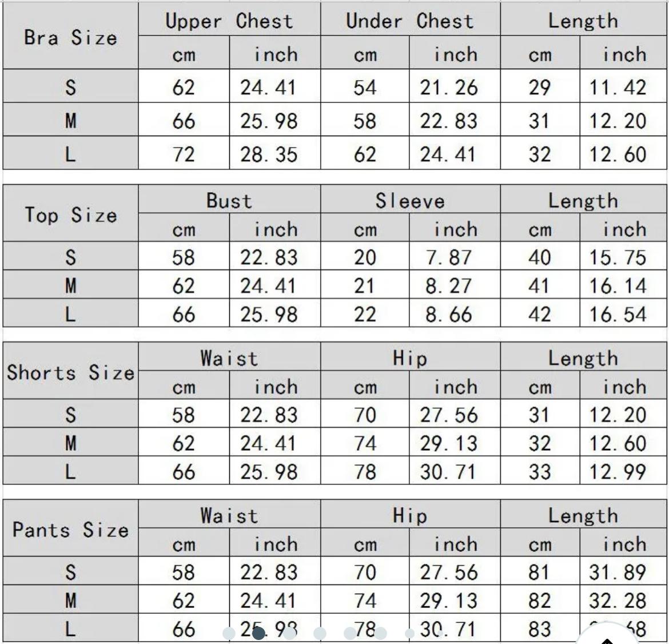Screen dimensions: 669x644
Task: Go to the first carousel image dot
Action: click(229, 633)
